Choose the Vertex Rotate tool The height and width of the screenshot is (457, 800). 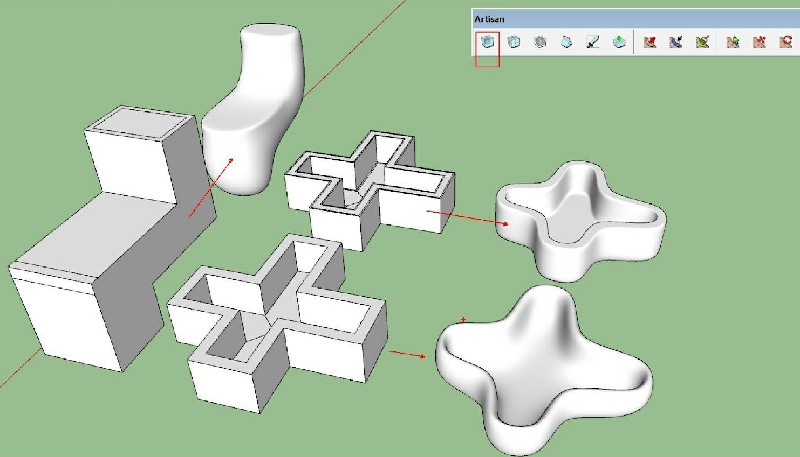(x=786, y=42)
